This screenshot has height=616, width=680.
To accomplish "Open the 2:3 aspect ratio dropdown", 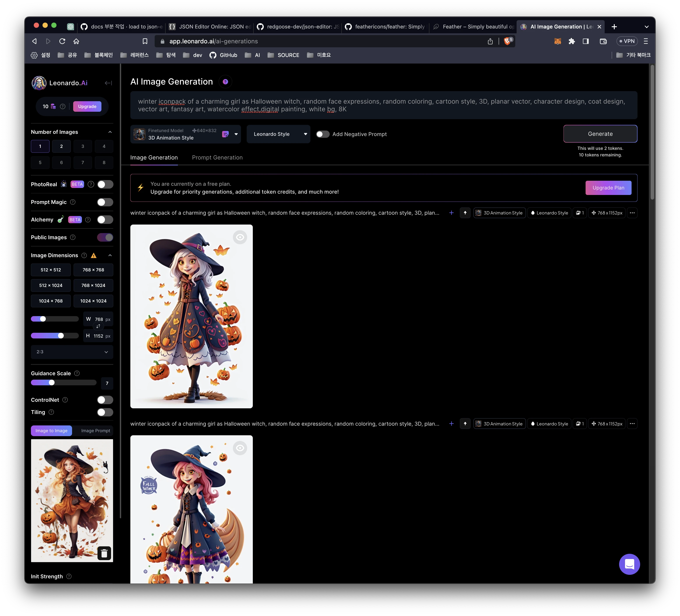I will [x=72, y=352].
